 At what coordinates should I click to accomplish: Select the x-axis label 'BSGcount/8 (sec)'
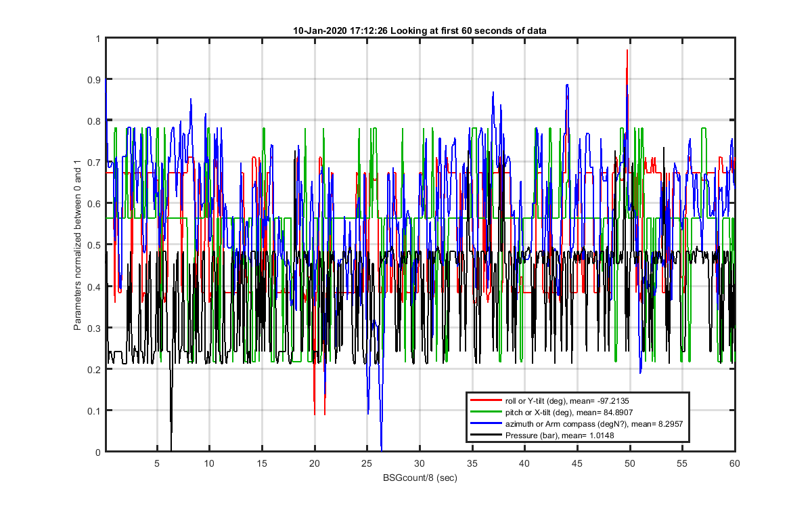pos(420,478)
